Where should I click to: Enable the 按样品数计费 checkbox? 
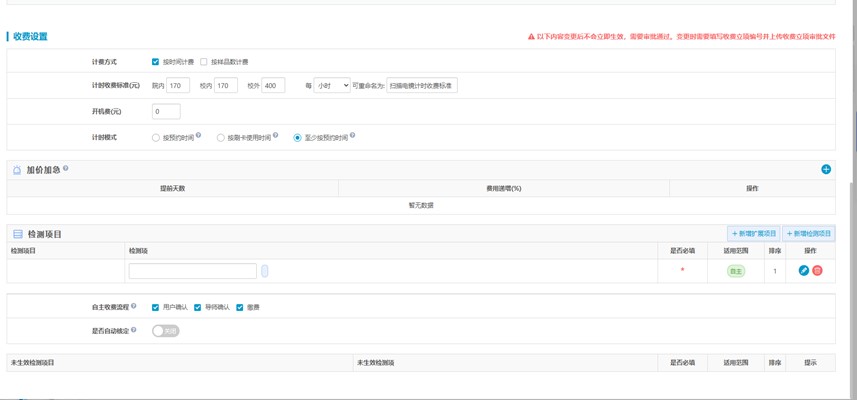[204, 62]
